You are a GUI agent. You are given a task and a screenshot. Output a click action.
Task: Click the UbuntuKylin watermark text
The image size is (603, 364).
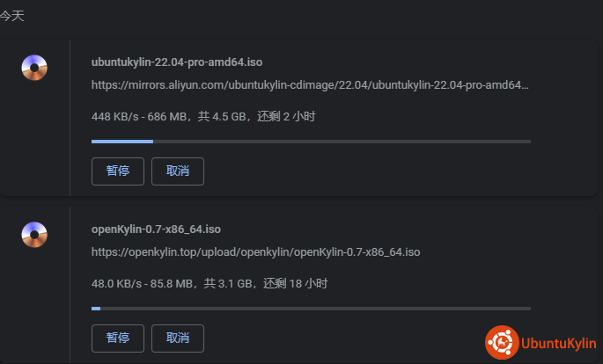(557, 343)
